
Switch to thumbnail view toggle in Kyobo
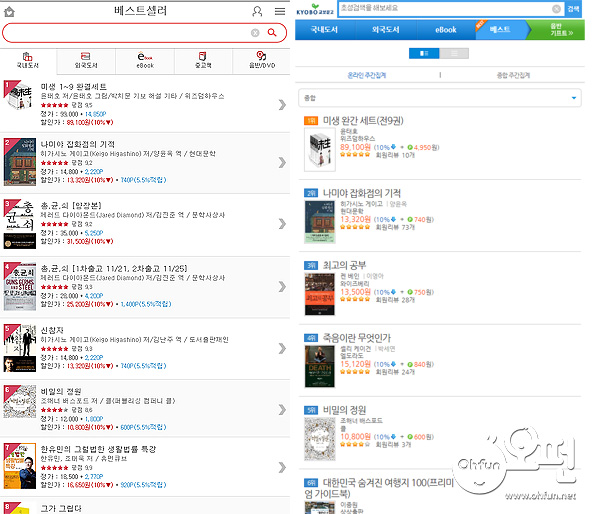coord(424,53)
